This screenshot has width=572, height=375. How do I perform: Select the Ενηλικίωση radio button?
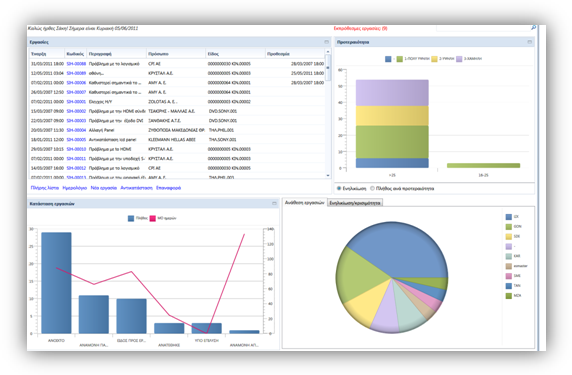click(339, 188)
